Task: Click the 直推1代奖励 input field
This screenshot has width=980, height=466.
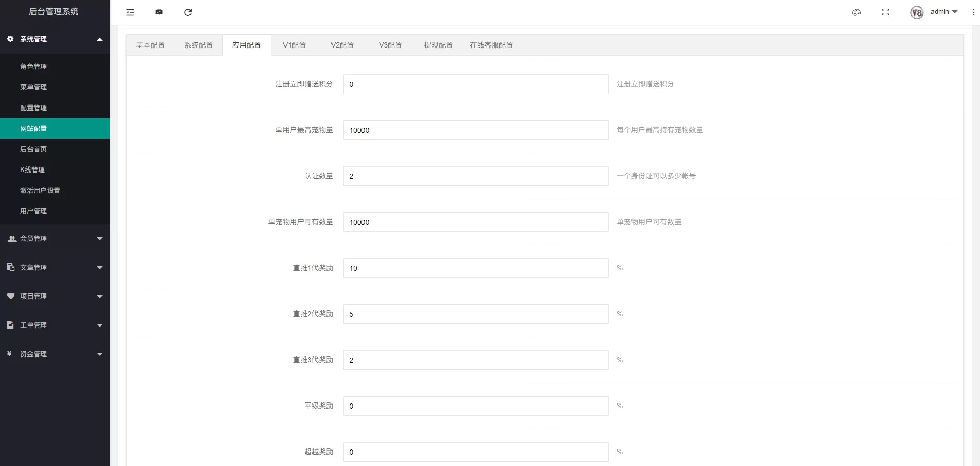Action: 476,268
